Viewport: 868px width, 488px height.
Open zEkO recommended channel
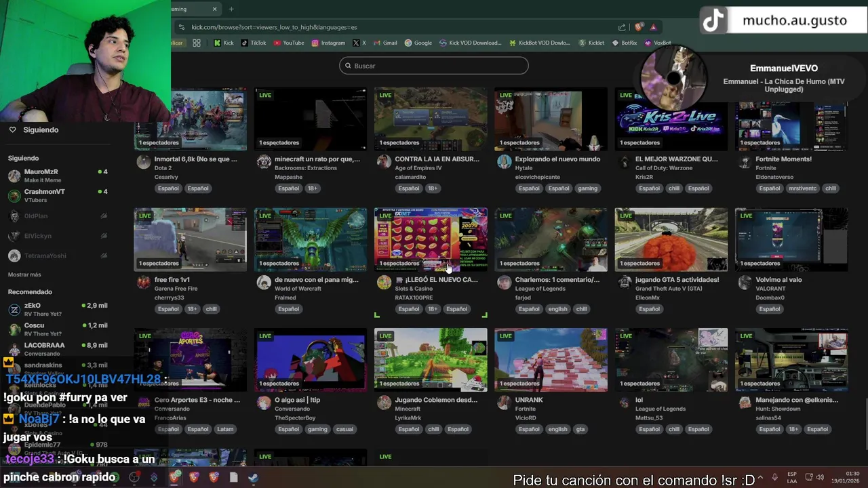click(58, 310)
